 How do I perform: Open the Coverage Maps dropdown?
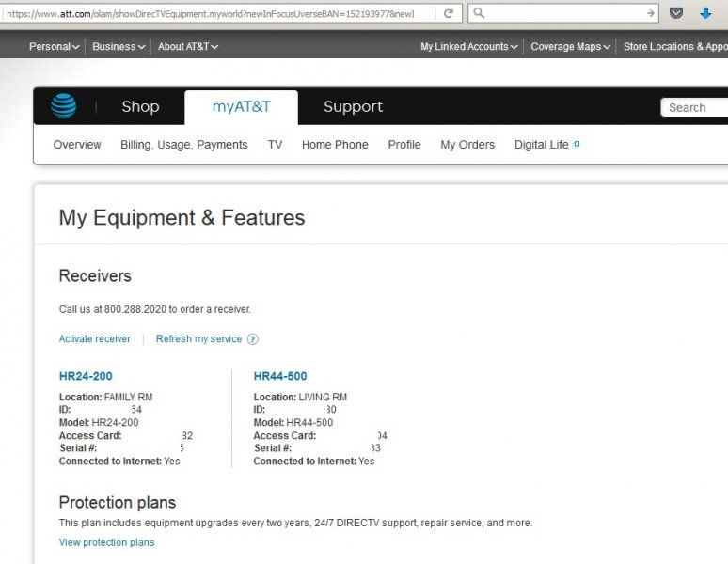(x=570, y=46)
